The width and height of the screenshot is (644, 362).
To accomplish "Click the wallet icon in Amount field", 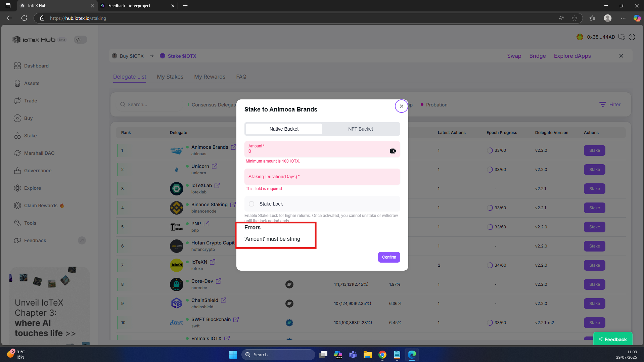I will coord(393,151).
